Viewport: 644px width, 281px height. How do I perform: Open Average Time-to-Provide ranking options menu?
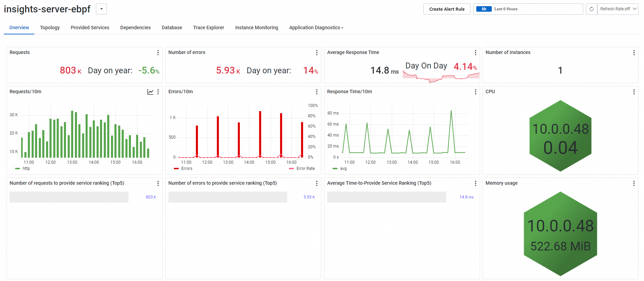click(x=476, y=183)
